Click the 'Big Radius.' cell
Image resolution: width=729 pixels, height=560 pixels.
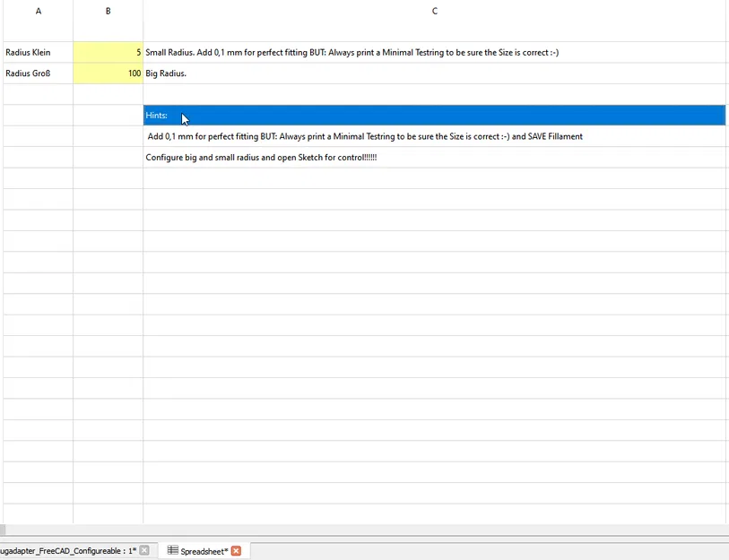pos(434,73)
